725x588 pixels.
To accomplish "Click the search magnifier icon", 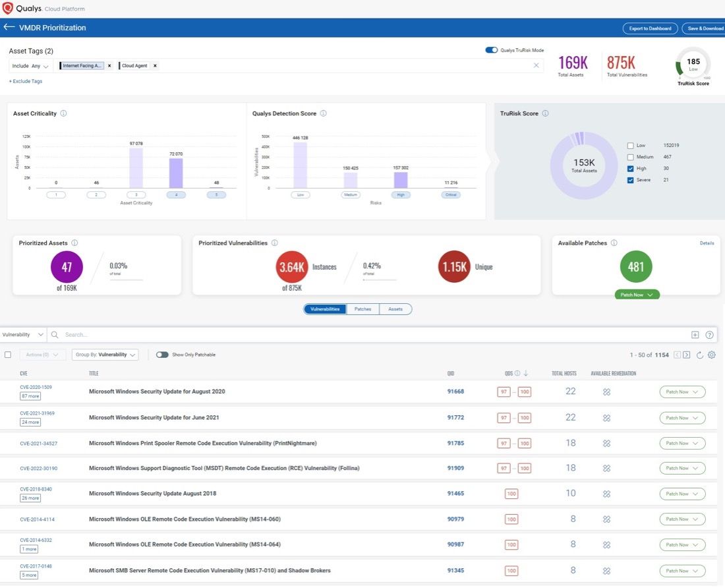I will click(55, 335).
